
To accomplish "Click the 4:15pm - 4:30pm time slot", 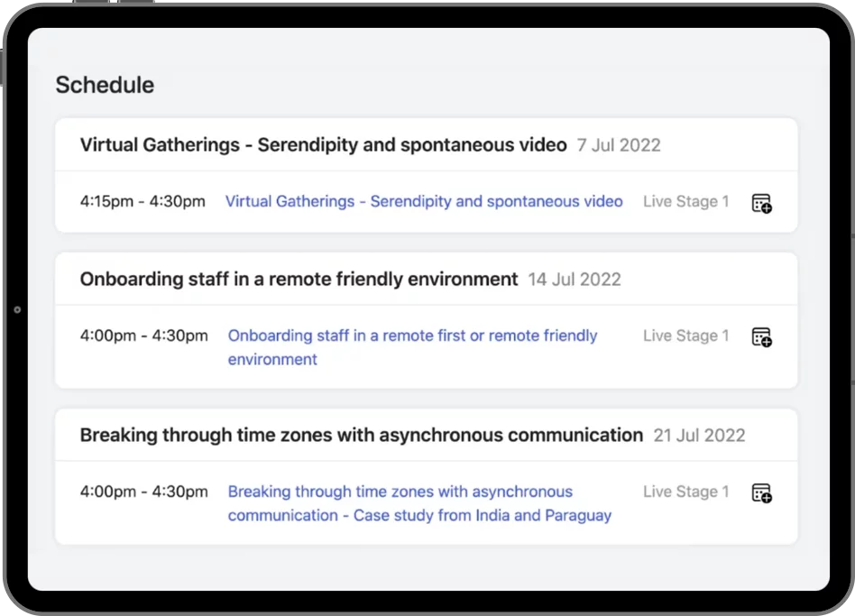I will [142, 201].
